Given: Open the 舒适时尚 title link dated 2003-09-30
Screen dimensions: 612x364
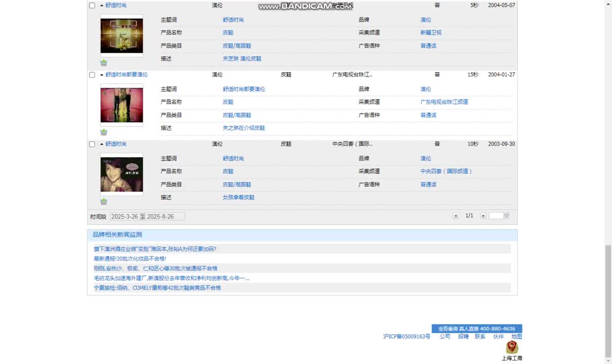Looking at the screenshot, I should [116, 144].
